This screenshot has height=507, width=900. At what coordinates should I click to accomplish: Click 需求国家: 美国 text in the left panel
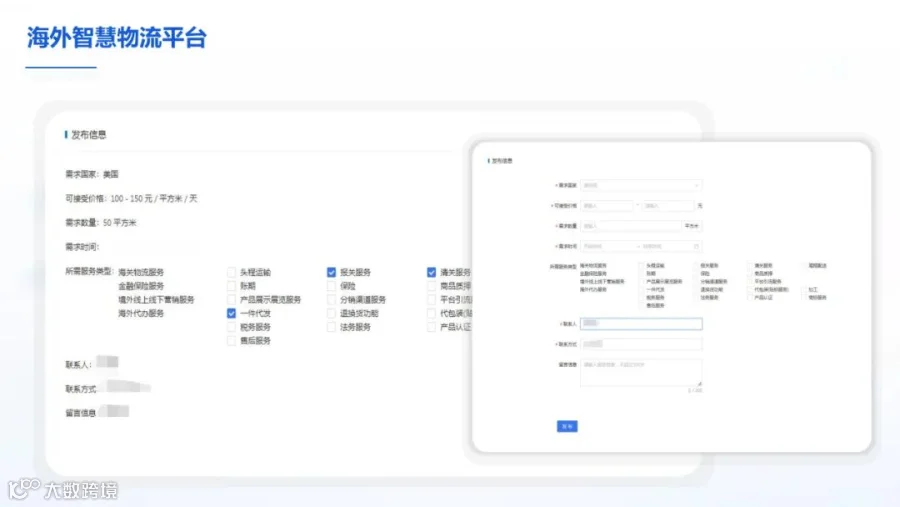(92, 174)
